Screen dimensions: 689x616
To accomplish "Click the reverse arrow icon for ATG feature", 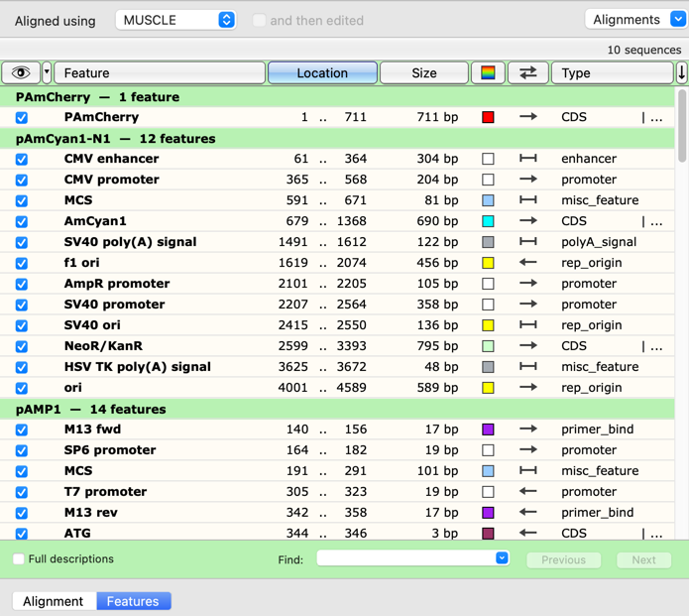I will [x=527, y=533].
